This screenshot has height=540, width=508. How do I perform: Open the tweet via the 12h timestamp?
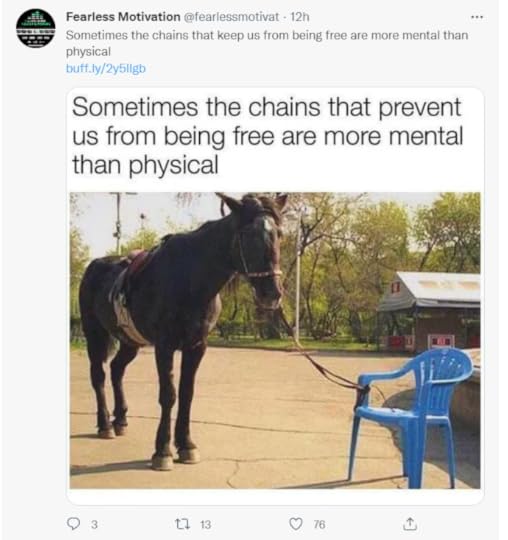pos(300,17)
